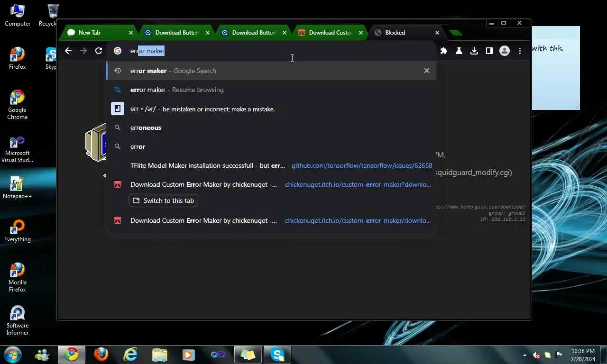Click 'Switch to this tab' button
607x364 pixels.
pos(164,200)
